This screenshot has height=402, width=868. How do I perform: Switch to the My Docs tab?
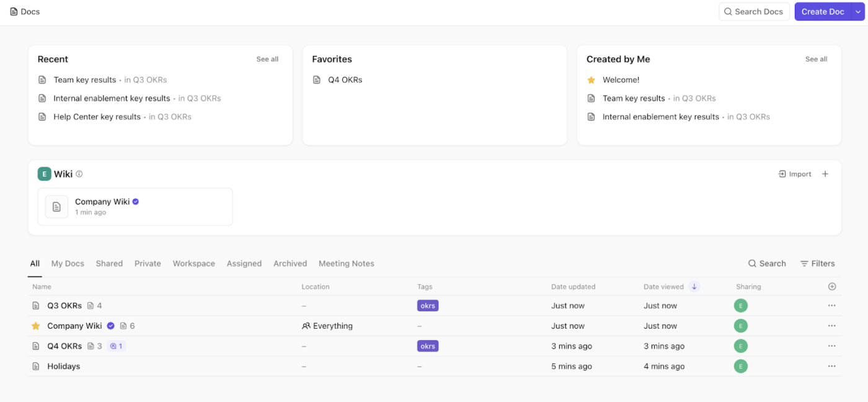68,264
